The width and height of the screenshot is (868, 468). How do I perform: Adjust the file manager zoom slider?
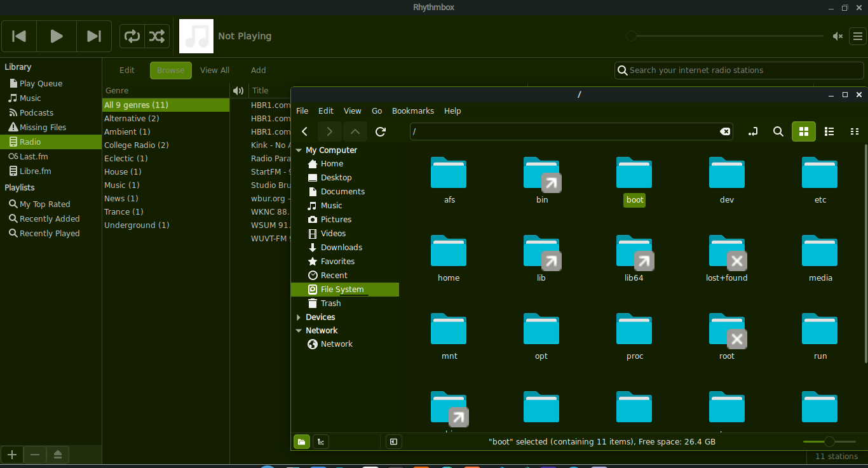pos(829,442)
